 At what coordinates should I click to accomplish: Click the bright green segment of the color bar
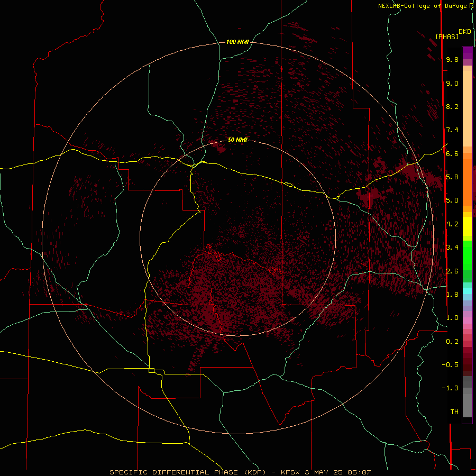click(x=467, y=255)
